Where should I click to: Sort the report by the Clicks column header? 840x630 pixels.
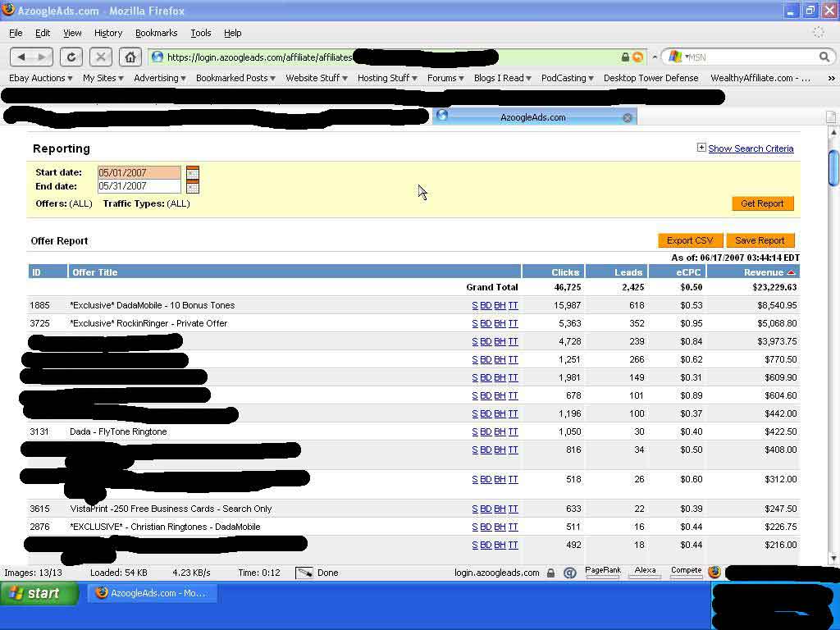(565, 272)
